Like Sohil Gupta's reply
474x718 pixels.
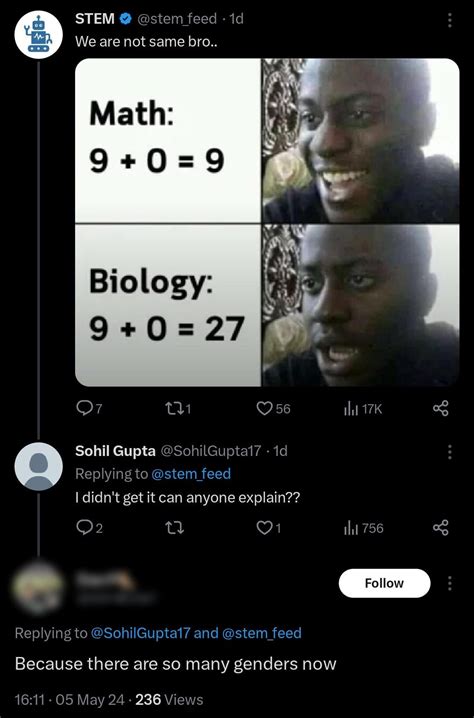pyautogui.click(x=264, y=528)
